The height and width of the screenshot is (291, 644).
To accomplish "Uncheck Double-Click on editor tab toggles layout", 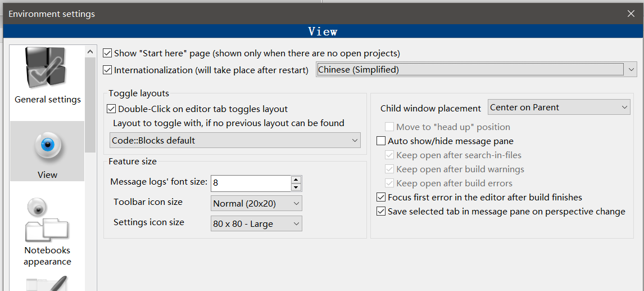I will tap(111, 109).
